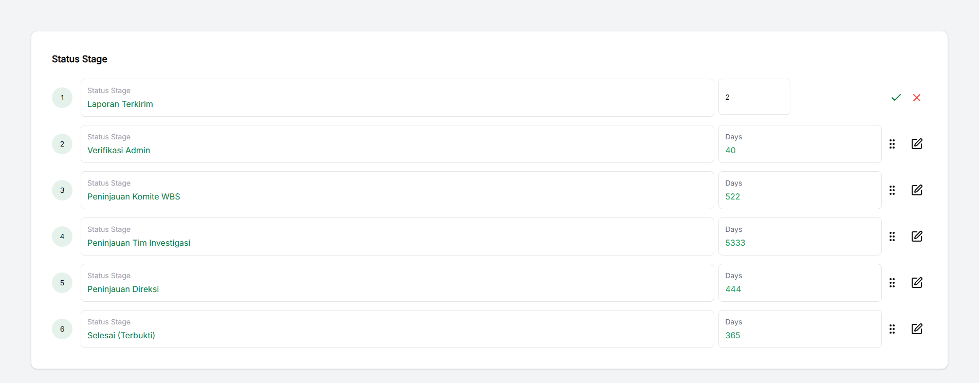The height and width of the screenshot is (383, 980).
Task: Click the Days field showing 5333
Action: pyautogui.click(x=800, y=236)
